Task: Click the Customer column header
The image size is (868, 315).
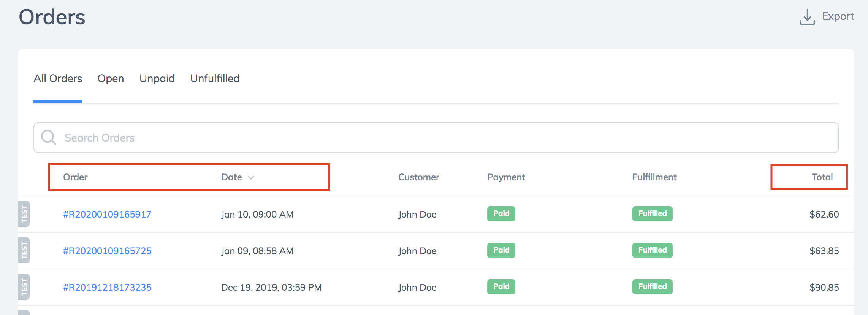Action: click(418, 177)
